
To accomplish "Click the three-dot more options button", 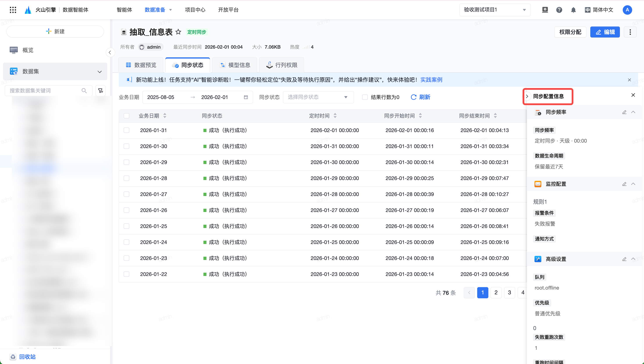I will pos(630,32).
